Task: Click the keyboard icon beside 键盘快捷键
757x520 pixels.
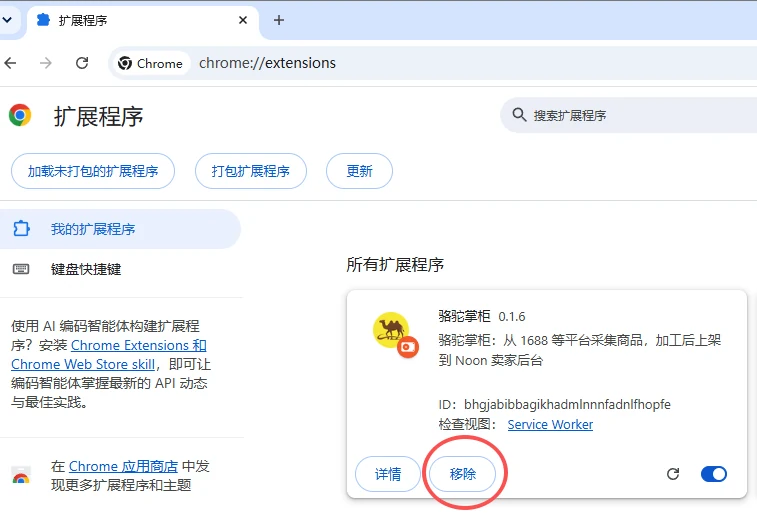Action: click(21, 269)
